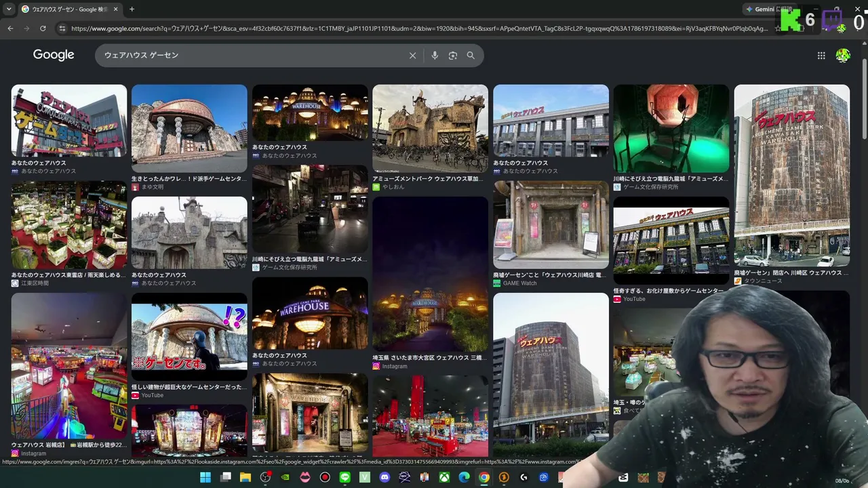Go back to the previous page
Image resolution: width=868 pixels, height=488 pixels.
10,28
